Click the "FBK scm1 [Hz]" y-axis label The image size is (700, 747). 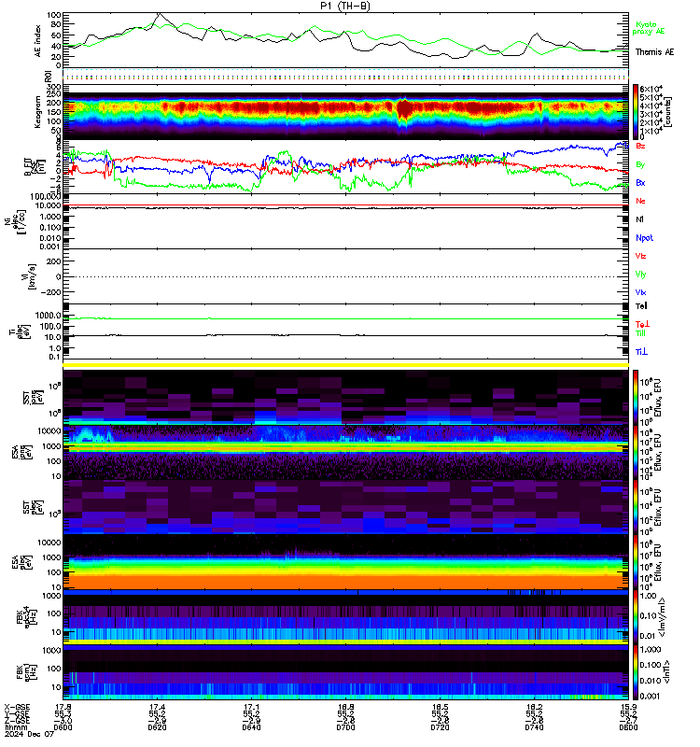point(27,672)
